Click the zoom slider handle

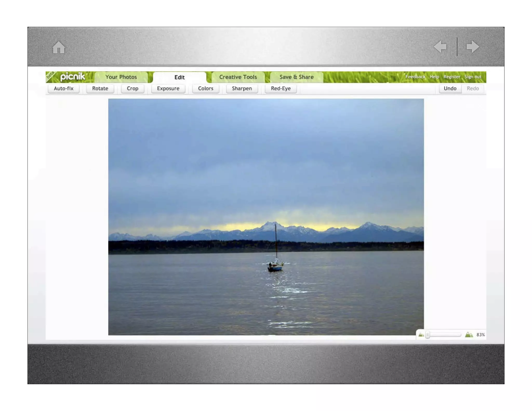[428, 335]
